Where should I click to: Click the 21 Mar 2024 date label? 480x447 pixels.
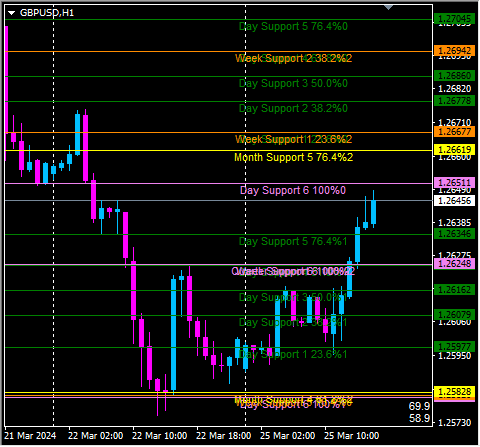30,436
